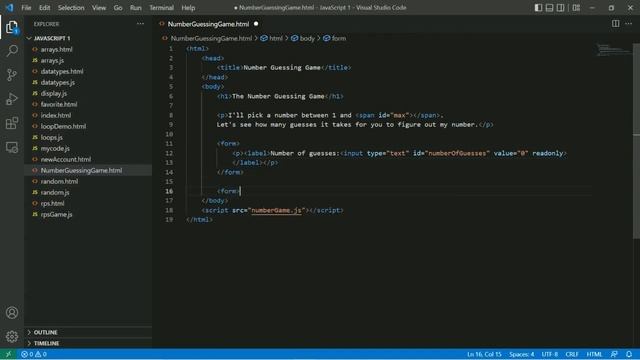The width and height of the screenshot is (640, 360).
Task: Click the unsaved dot on NumberGuessingGame.html tab
Action: coord(256,24)
